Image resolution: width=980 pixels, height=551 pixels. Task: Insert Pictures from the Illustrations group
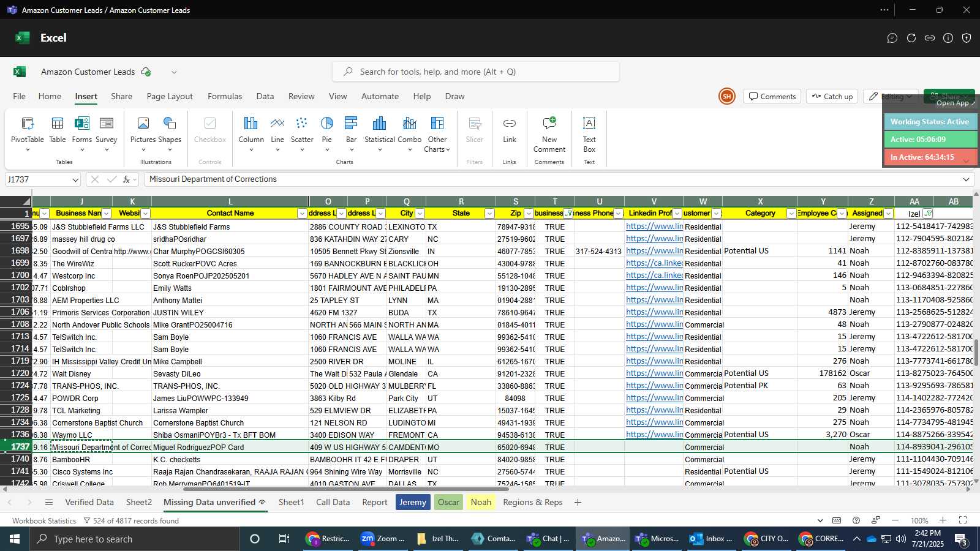point(143,134)
